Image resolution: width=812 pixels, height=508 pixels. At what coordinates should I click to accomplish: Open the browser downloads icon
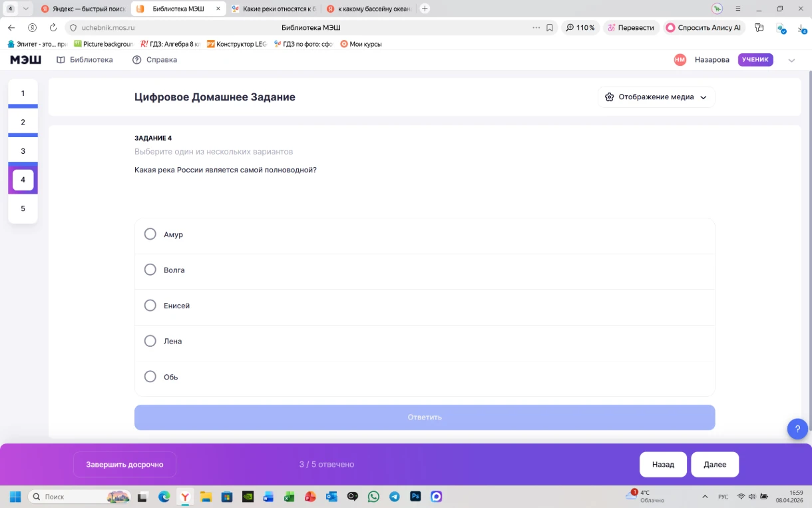coord(802,28)
